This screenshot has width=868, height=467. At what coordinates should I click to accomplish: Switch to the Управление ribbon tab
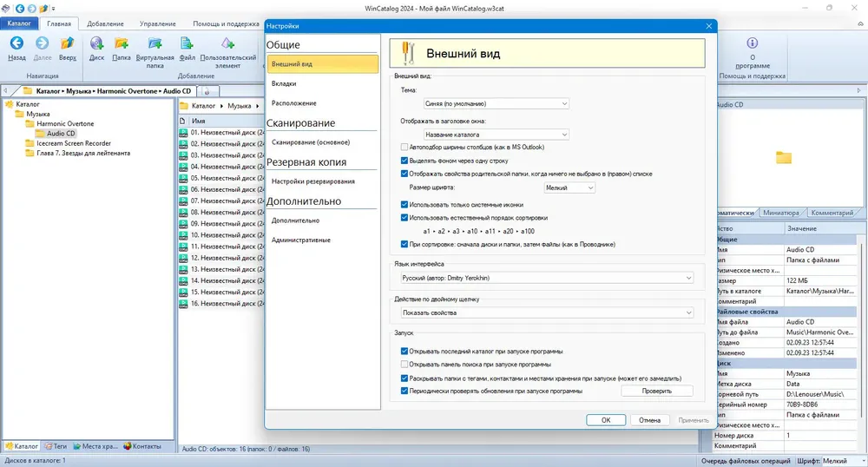[x=158, y=23]
